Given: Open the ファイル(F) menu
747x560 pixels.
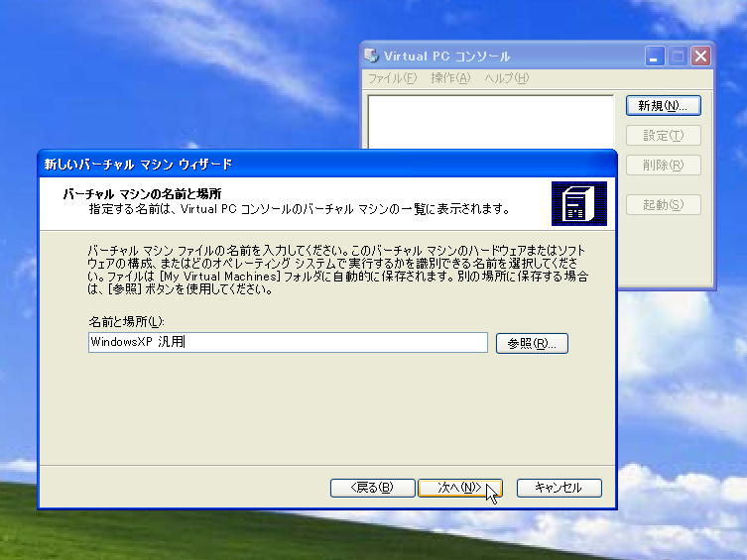Looking at the screenshot, I should [x=392, y=78].
